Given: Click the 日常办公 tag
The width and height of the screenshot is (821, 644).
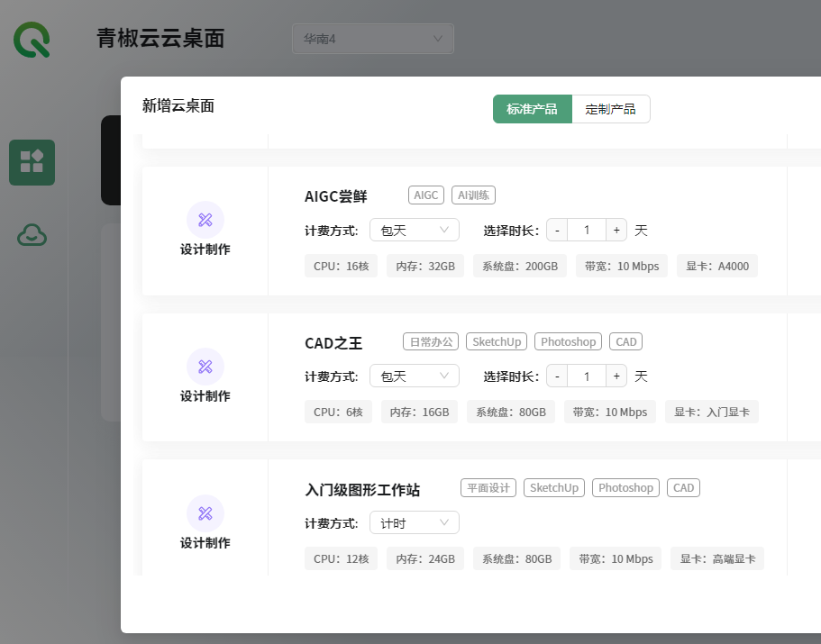Looking at the screenshot, I should [431, 341].
